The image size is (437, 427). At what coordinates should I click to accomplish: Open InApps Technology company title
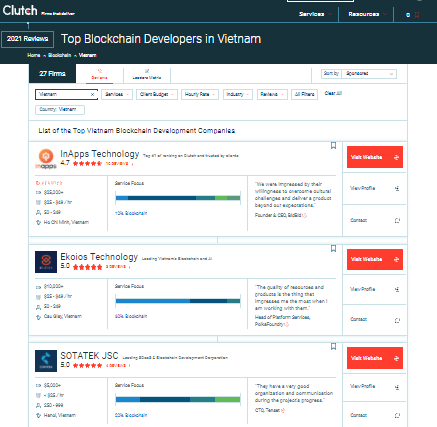[x=100, y=154]
